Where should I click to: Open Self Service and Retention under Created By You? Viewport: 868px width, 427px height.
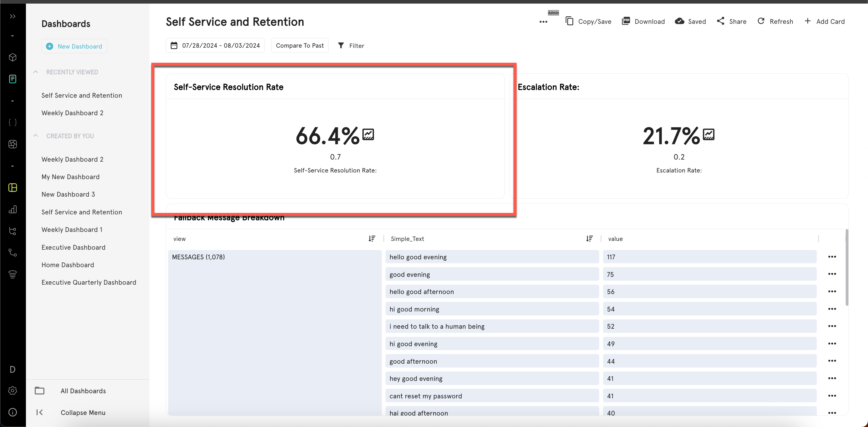point(82,212)
